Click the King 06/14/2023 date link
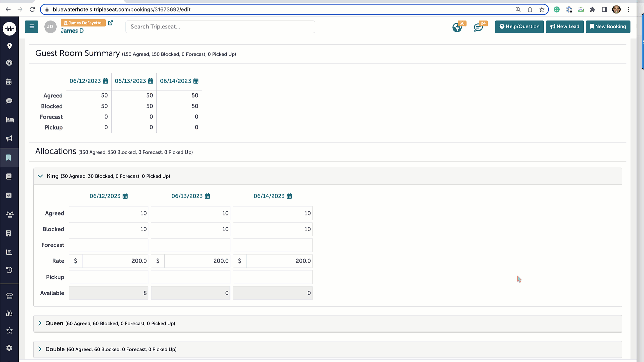 (x=269, y=196)
